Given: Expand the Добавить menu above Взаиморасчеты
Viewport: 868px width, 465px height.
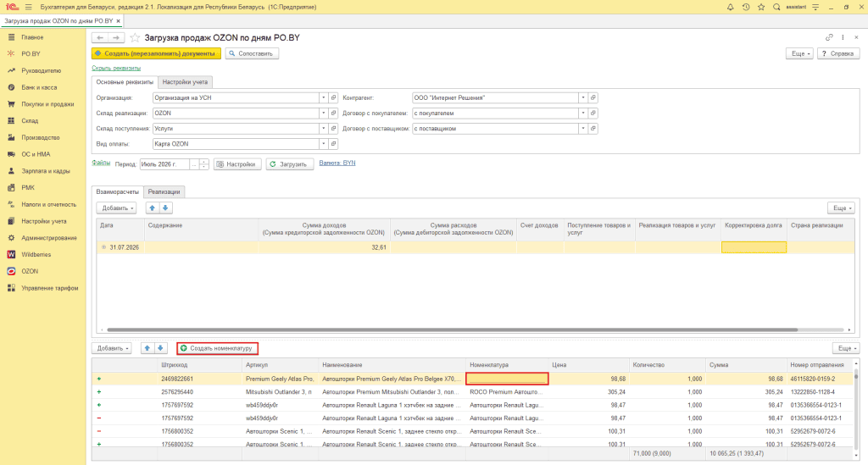Looking at the screenshot, I should click(116, 208).
